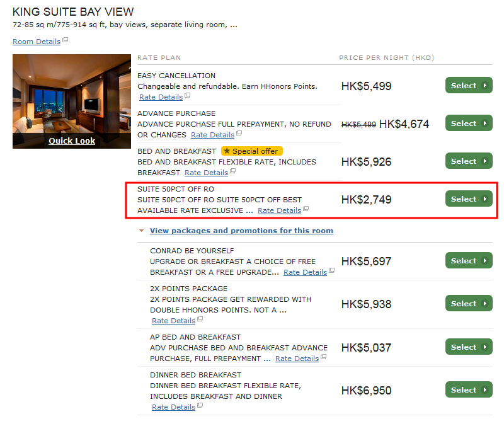Image resolution: width=504 pixels, height=431 pixels.
Task: Select the Advance Purchase rate at HK$4,674
Action: [469, 124]
